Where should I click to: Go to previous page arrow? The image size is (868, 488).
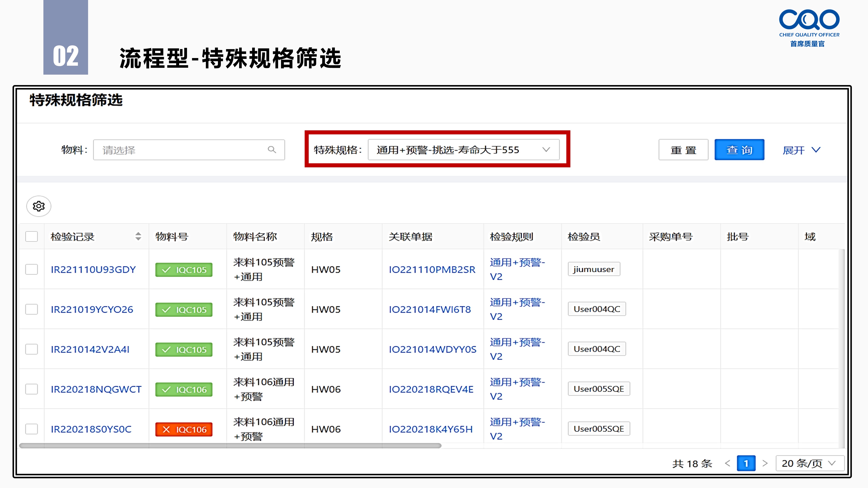point(728,463)
